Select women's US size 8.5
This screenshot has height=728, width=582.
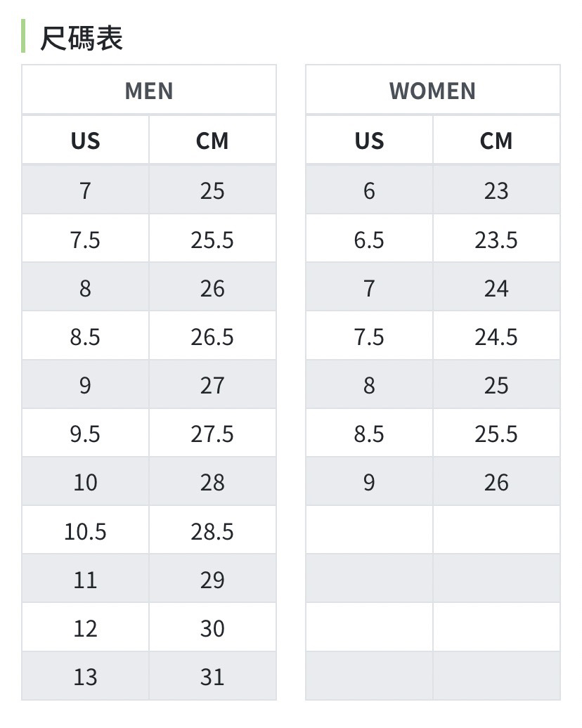point(369,434)
